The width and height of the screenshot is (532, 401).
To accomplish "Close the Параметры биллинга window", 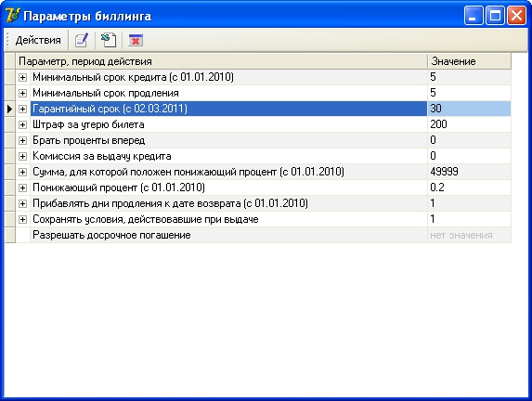I will [x=516, y=16].
